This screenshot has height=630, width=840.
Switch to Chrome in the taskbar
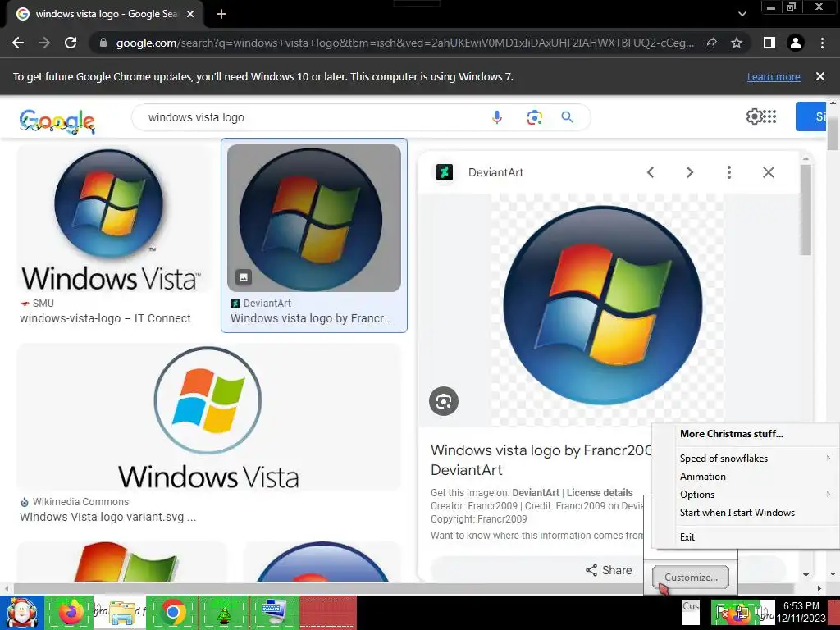[x=172, y=614]
